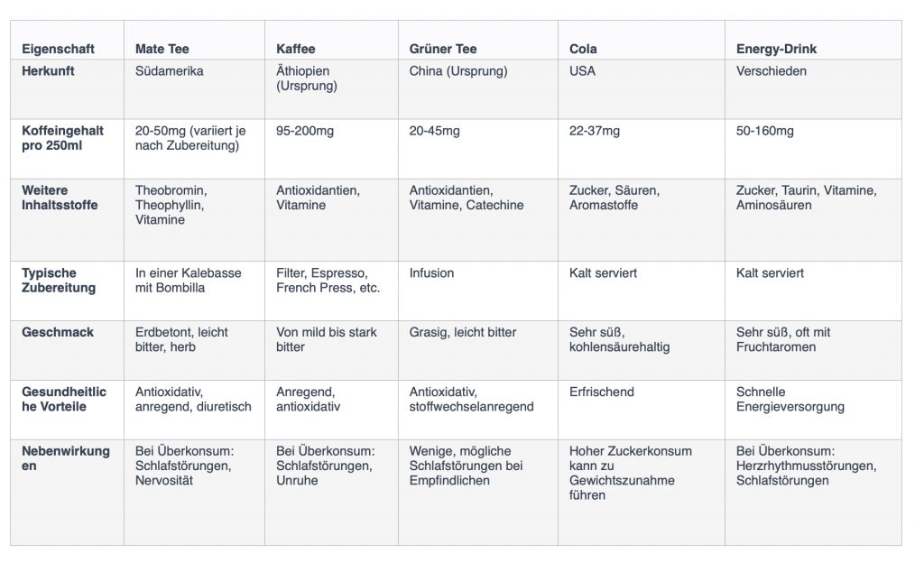The height and width of the screenshot is (563, 924).
Task: Click the "Koffeingehalt pro 250ml" row label
Action: pos(62,138)
